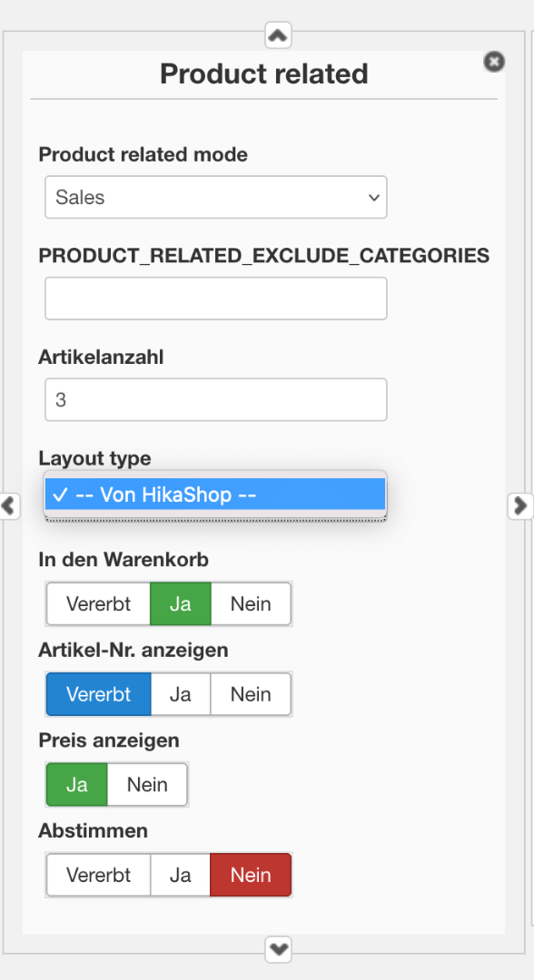Image resolution: width=534 pixels, height=980 pixels.
Task: Select the '-- Von HikaShop --' option
Action: click(216, 495)
